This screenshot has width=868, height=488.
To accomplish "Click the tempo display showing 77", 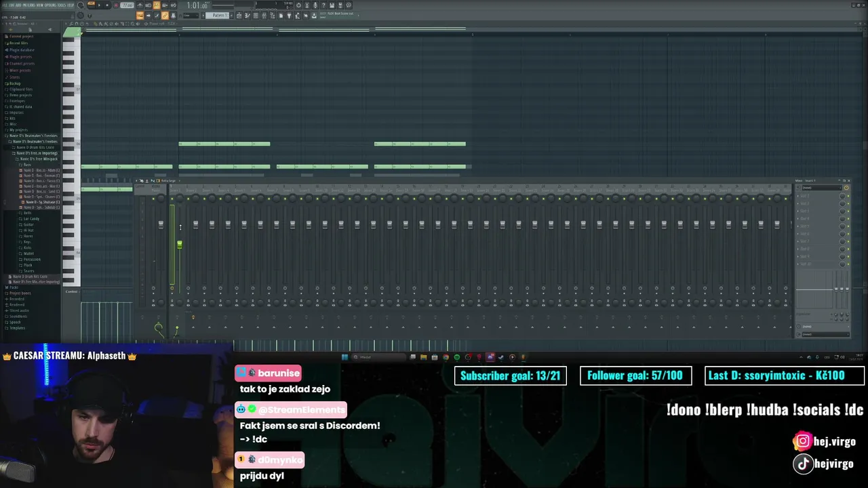I will [127, 5].
